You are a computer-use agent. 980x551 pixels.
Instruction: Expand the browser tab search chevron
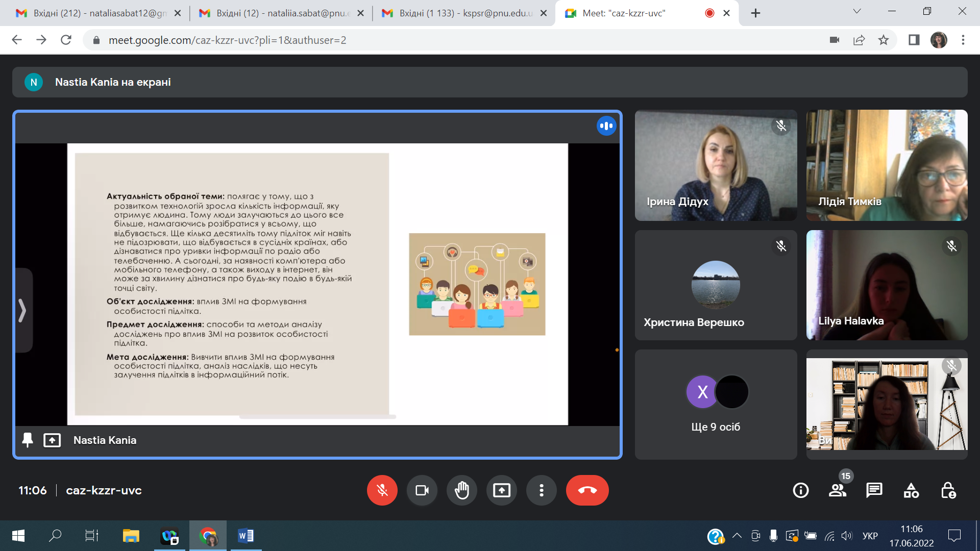coord(857,11)
